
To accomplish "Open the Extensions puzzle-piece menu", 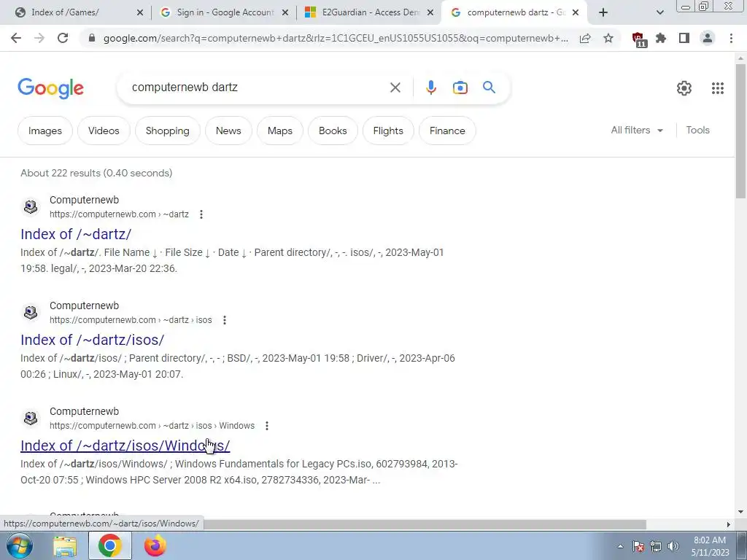I will click(661, 38).
